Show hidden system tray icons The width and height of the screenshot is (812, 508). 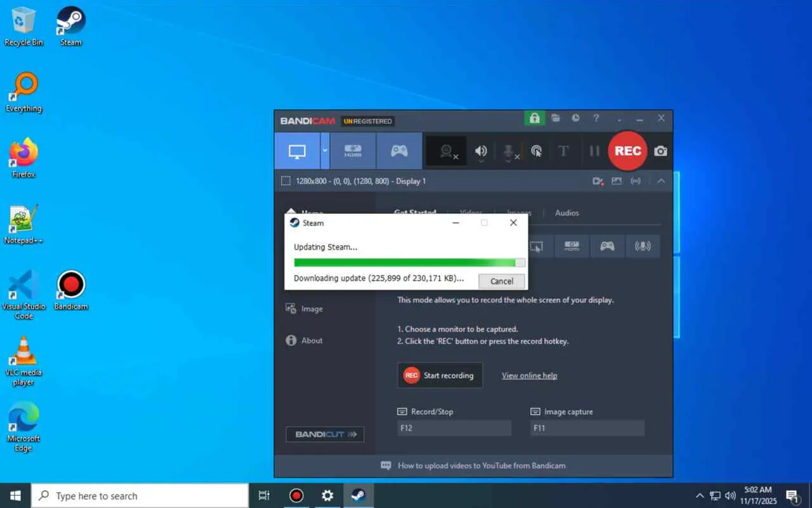click(700, 496)
